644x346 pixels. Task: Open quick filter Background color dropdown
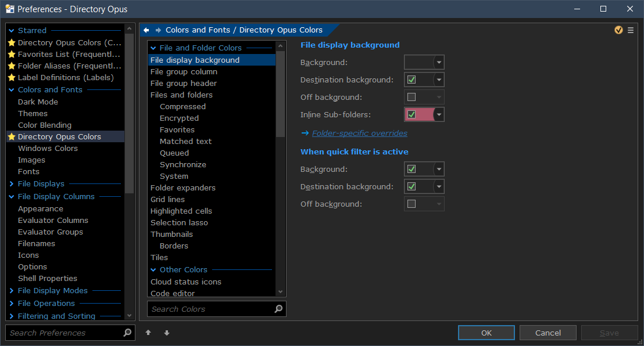439,169
